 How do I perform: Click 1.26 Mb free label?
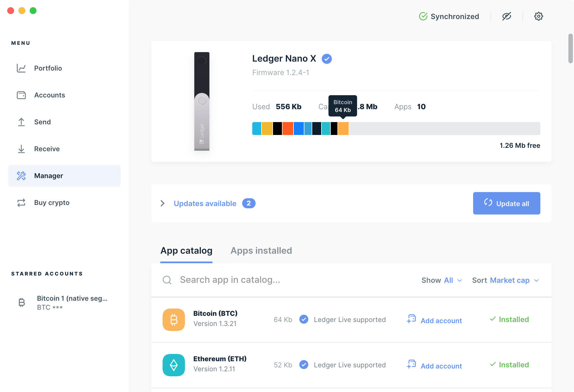520,146
